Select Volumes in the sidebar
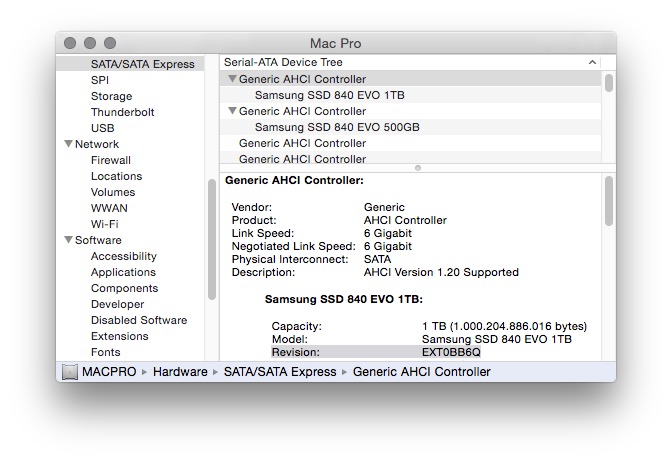Screen dimensions: 672x462 tap(113, 192)
